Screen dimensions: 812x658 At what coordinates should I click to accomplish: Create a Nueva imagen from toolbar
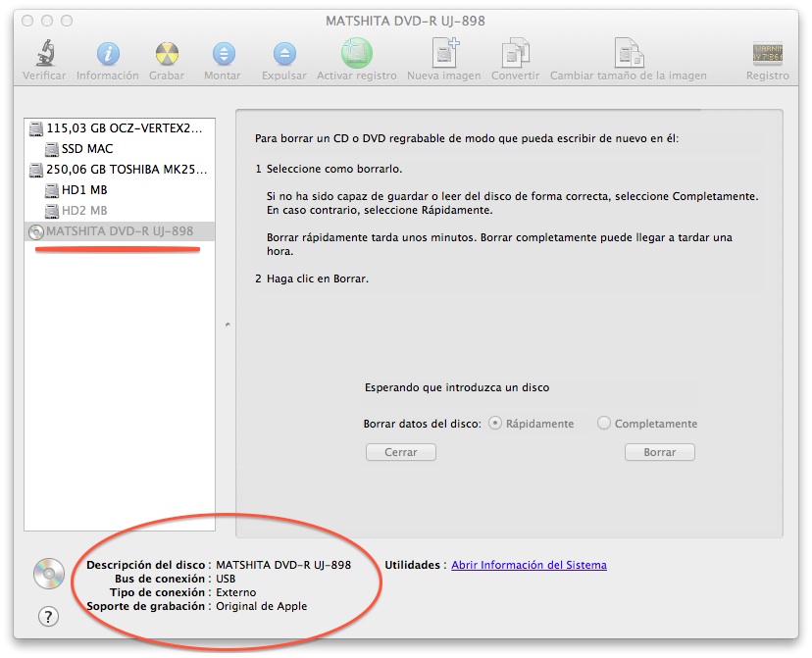(444, 54)
